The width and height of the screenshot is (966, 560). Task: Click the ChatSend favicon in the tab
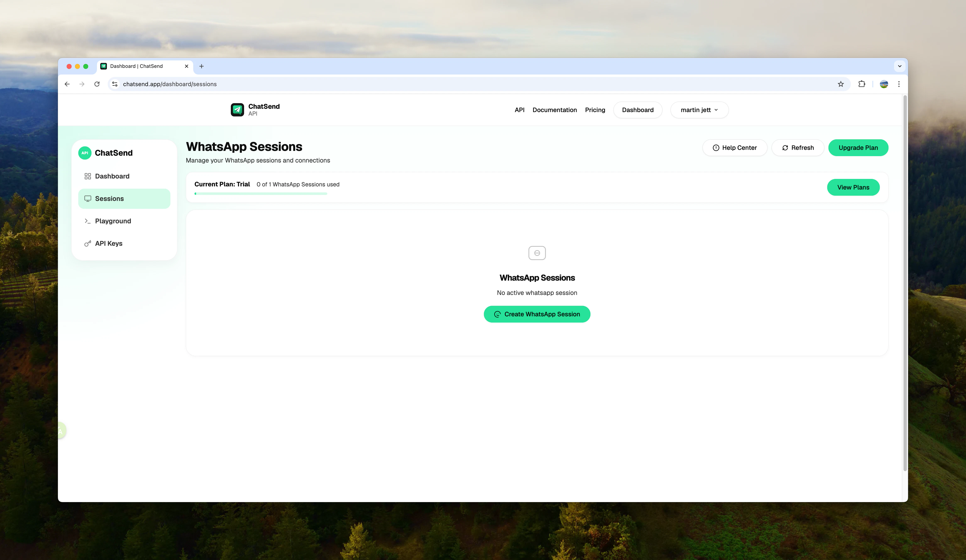tap(104, 66)
